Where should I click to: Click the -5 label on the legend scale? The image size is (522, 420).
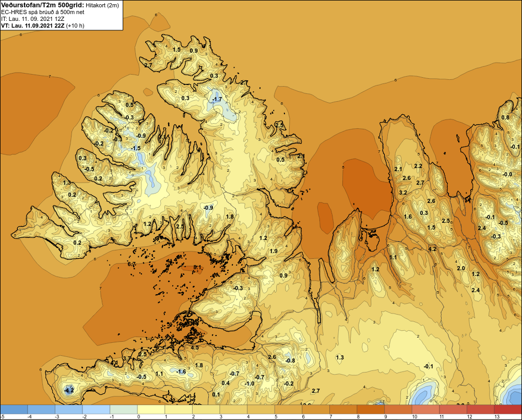tap(2, 417)
